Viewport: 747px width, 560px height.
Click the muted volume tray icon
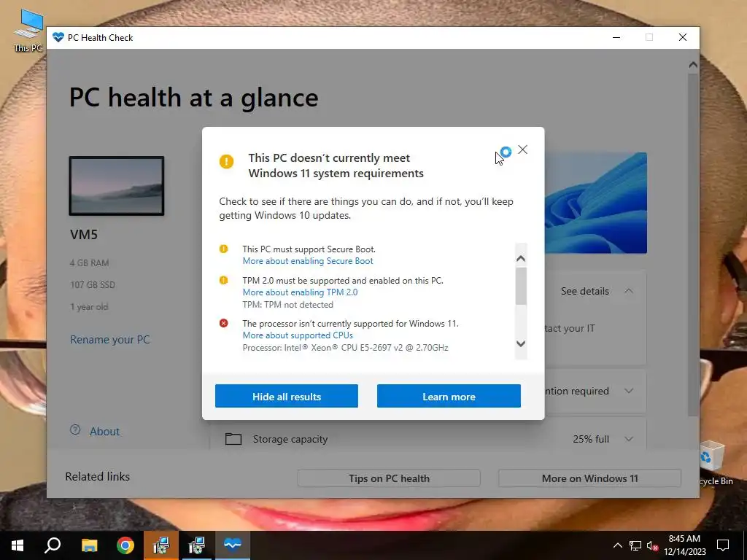point(653,545)
